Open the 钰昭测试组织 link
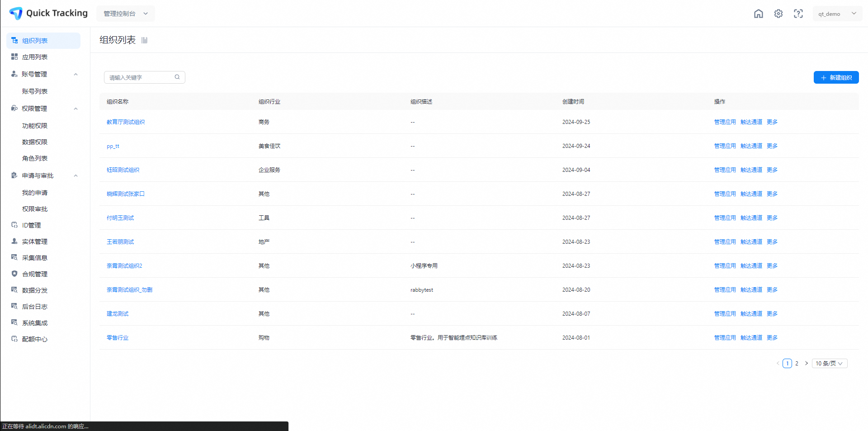Viewport: 868px width, 431px height. (x=123, y=170)
